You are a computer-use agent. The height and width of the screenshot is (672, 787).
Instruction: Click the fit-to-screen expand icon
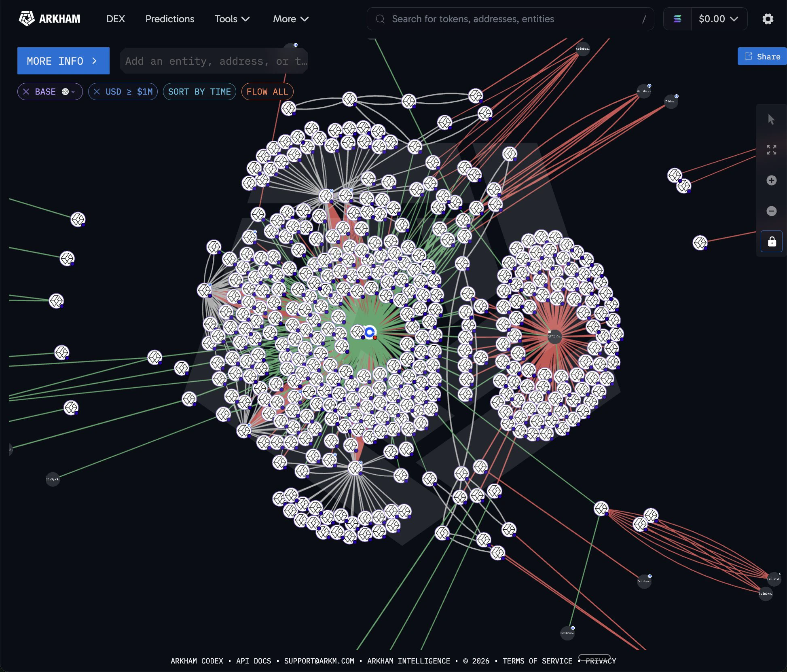tap(771, 150)
